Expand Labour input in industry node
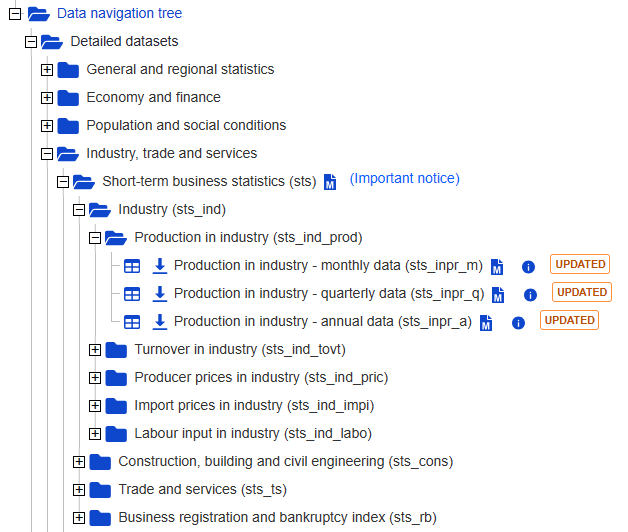This screenshot has height=532, width=628. pyautogui.click(x=95, y=433)
